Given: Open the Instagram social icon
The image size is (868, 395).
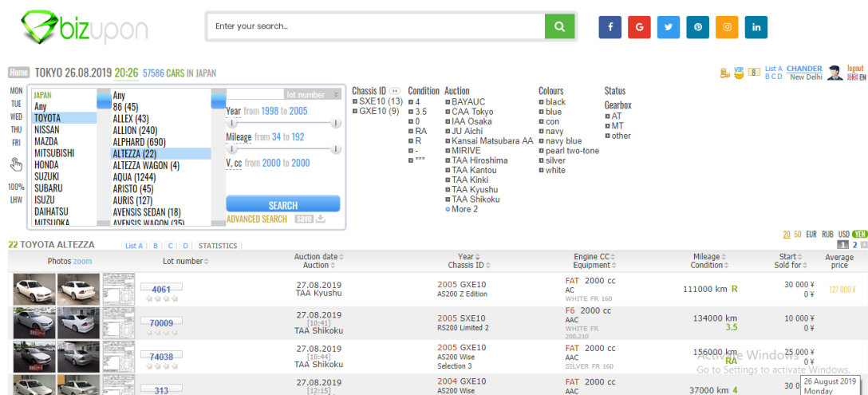Looking at the screenshot, I should pyautogui.click(x=727, y=27).
